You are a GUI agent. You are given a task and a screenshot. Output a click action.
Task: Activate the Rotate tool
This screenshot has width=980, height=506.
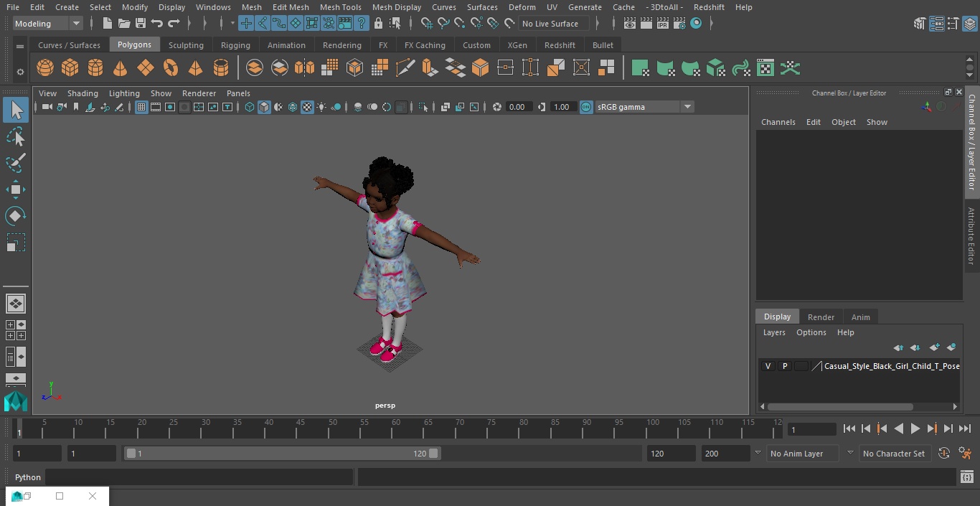[16, 216]
